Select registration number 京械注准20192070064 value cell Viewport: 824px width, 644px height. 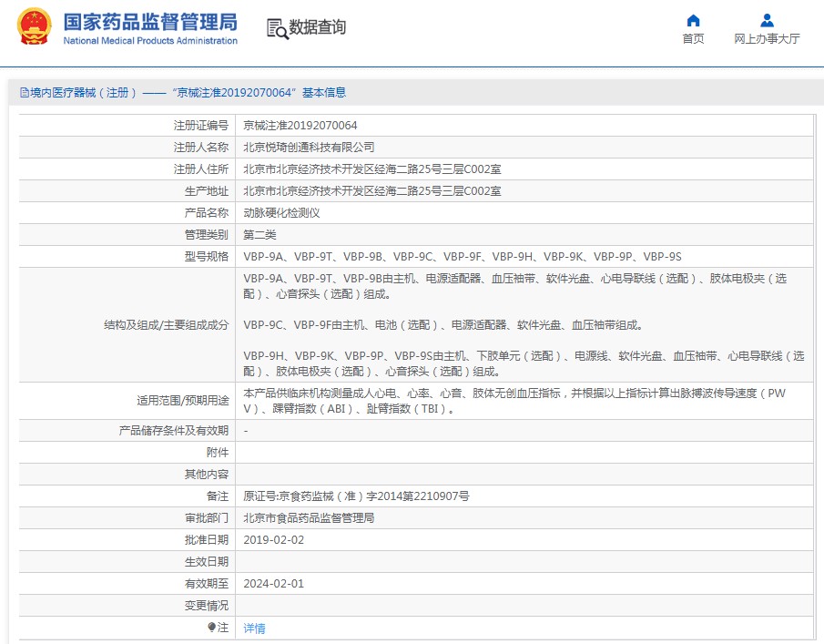click(x=300, y=125)
